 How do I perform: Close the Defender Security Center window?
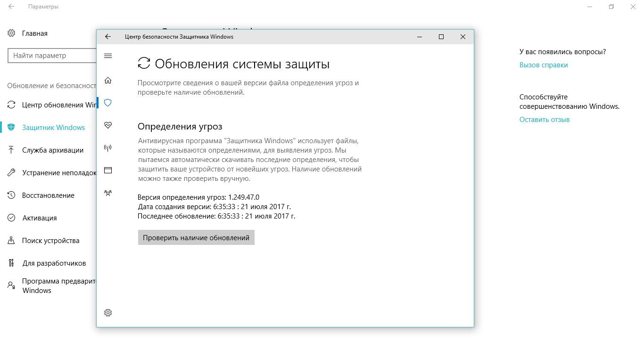pos(463,37)
